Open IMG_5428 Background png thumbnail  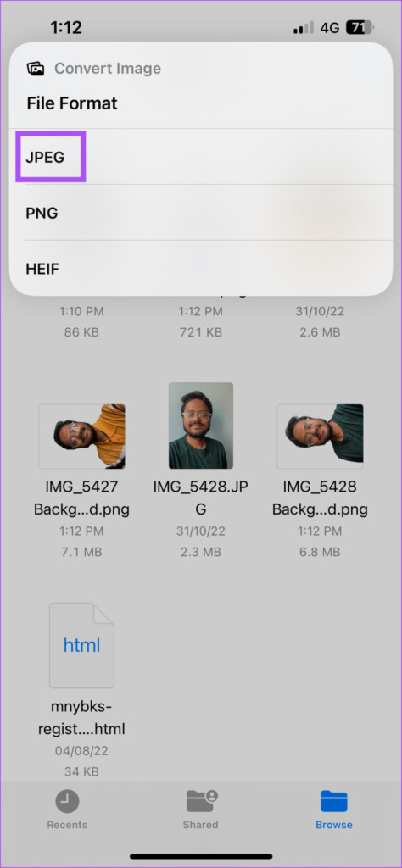(320, 437)
